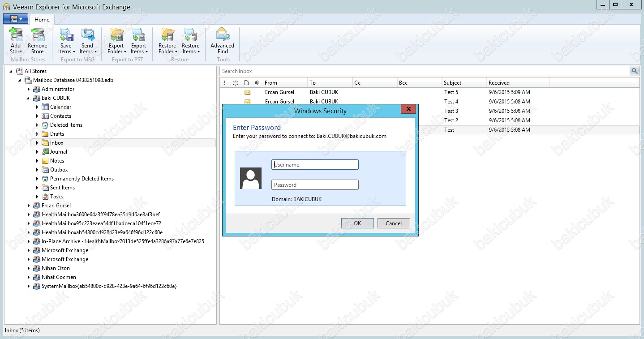Sort by Bcc column header
Viewport: 644px width, 339px height.
[x=419, y=83]
